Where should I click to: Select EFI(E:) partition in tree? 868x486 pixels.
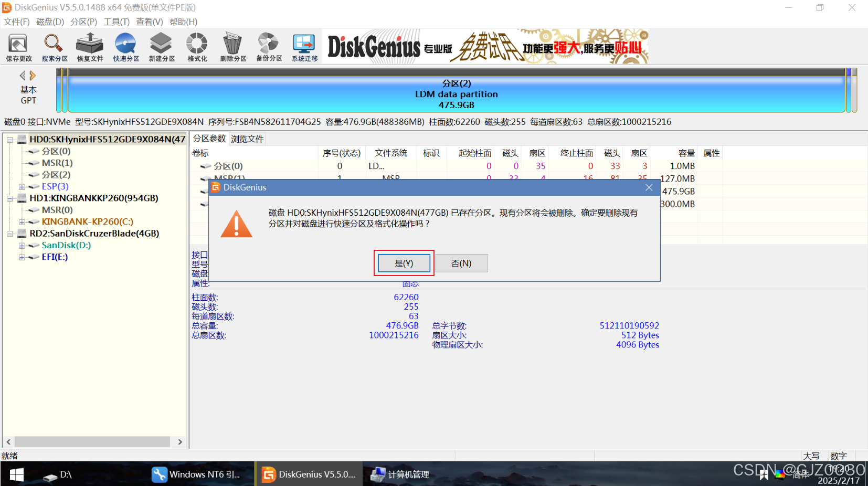(x=55, y=257)
